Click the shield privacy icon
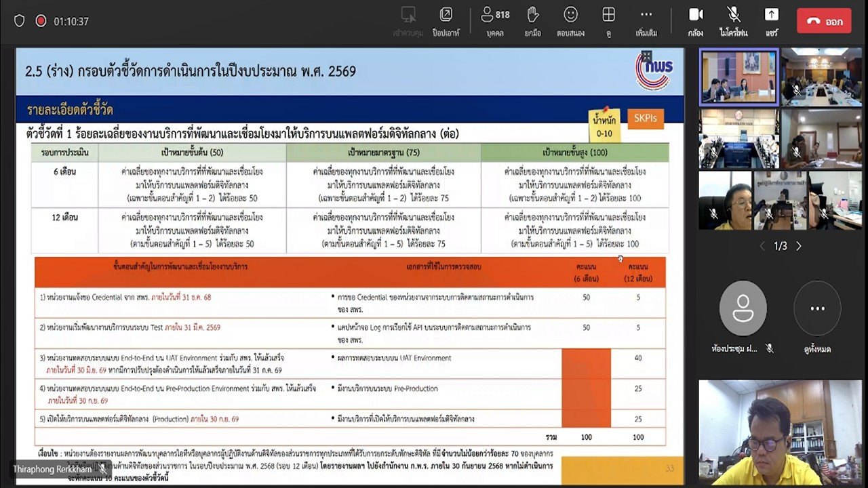This screenshot has width=868, height=488. pos(19,21)
